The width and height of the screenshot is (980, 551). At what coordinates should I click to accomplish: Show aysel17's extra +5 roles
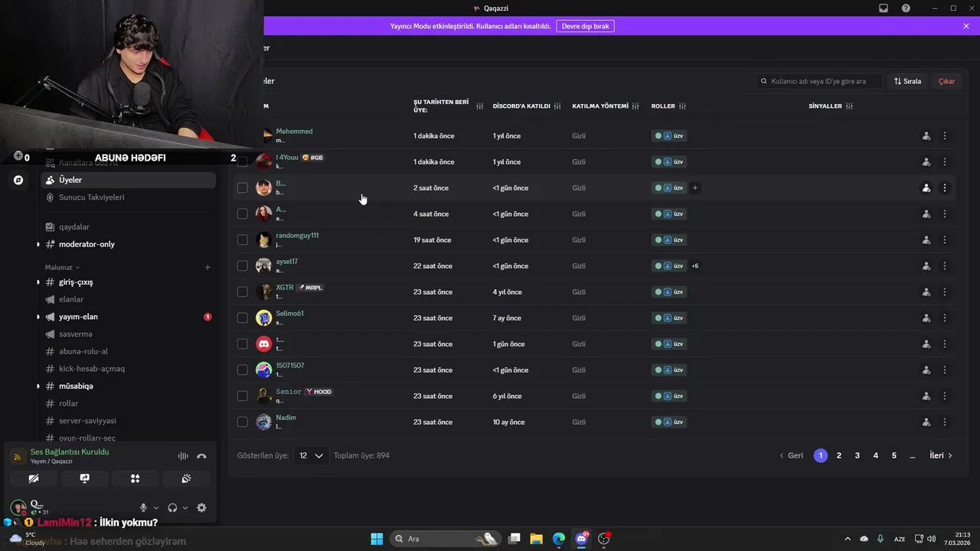click(x=695, y=266)
